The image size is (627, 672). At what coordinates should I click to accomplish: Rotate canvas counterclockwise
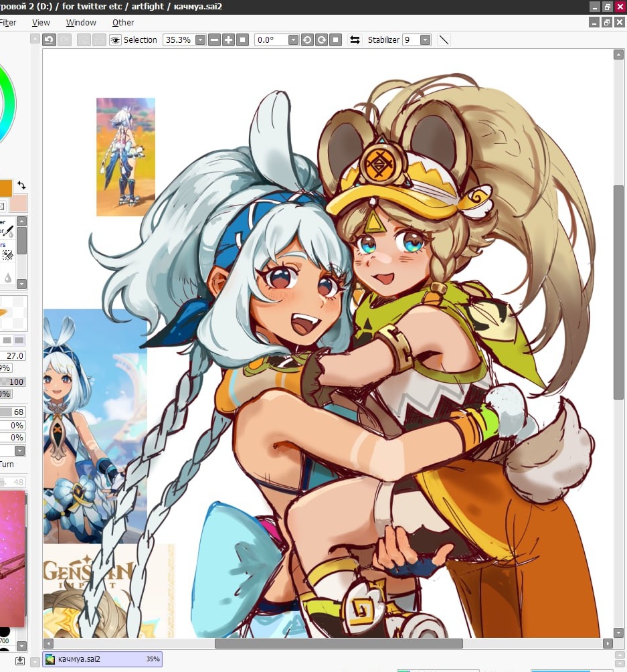(x=307, y=40)
